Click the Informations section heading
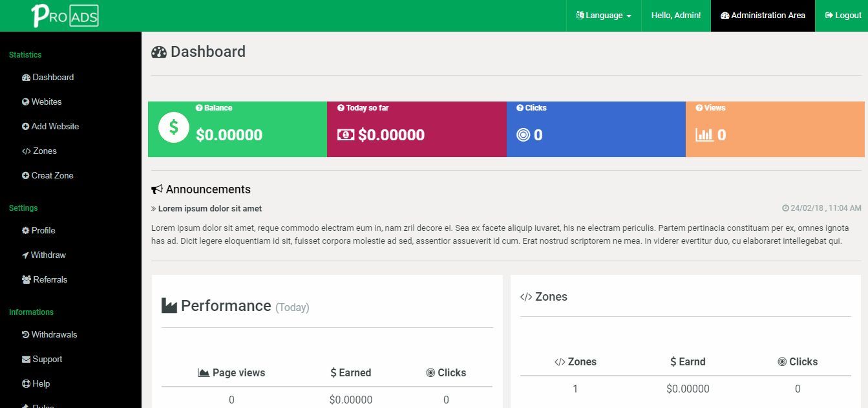The image size is (868, 408). click(x=31, y=312)
